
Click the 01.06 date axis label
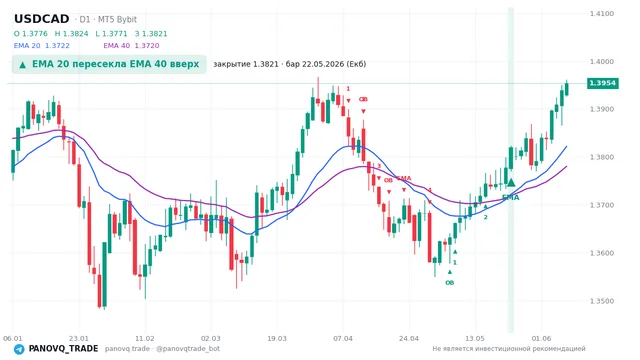click(x=541, y=338)
